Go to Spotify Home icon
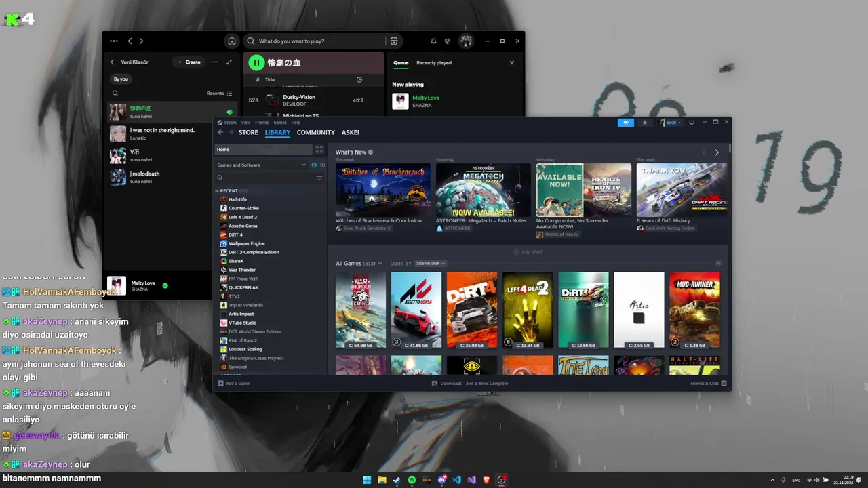The width and height of the screenshot is (868, 488). (x=232, y=41)
